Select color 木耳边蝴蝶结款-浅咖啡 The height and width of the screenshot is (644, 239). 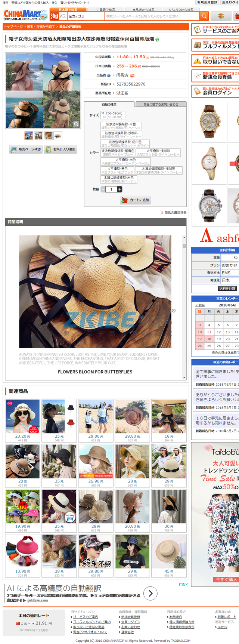[159, 170]
